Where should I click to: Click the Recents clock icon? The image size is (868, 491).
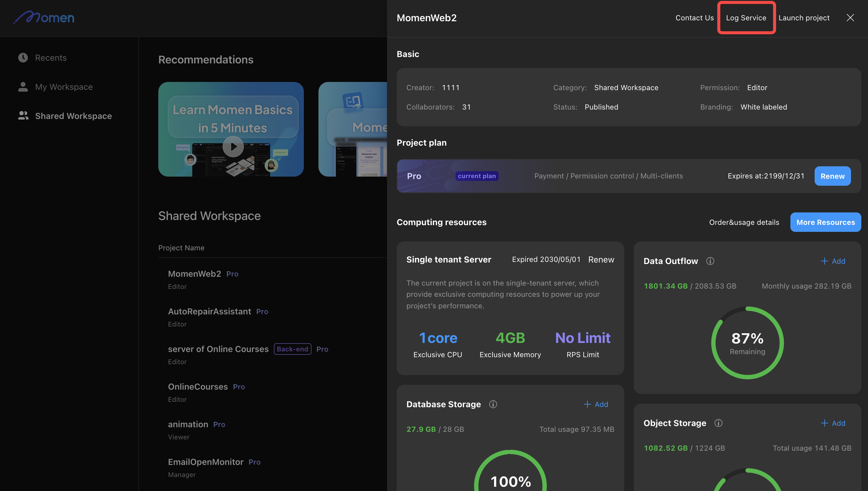click(x=23, y=58)
